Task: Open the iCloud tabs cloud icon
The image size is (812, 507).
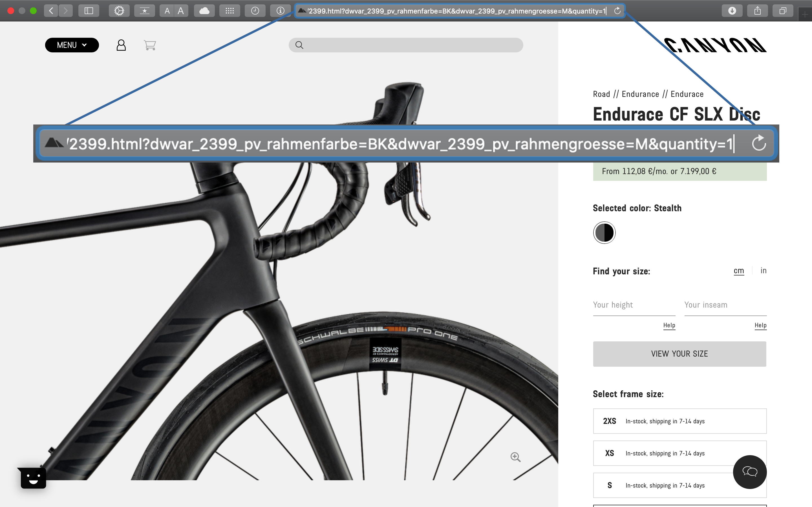Action: [x=204, y=11]
